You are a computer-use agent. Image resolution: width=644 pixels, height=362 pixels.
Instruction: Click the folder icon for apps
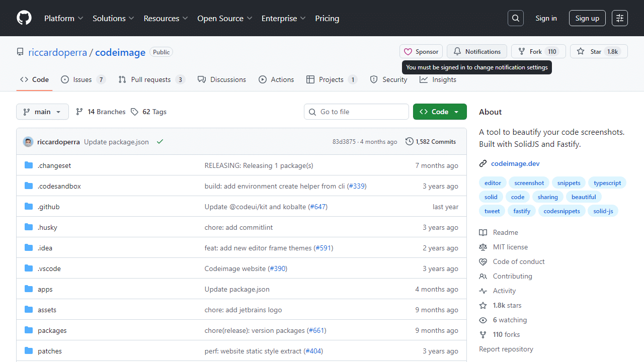coord(29,289)
